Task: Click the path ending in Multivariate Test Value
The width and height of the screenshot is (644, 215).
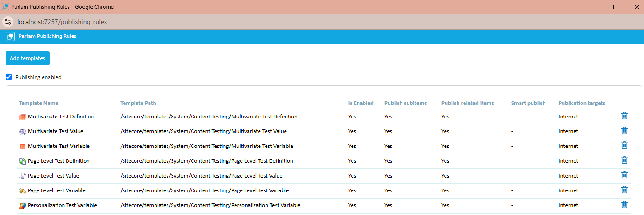Action: (x=204, y=131)
